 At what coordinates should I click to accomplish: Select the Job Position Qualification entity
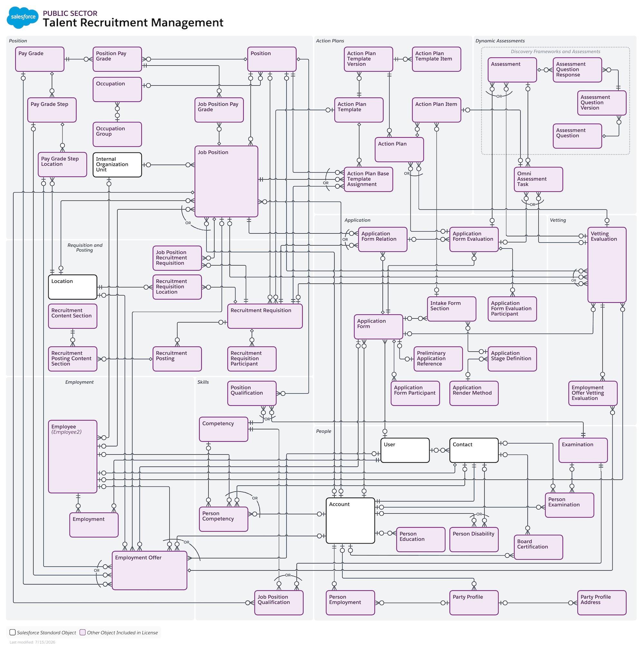[279, 603]
